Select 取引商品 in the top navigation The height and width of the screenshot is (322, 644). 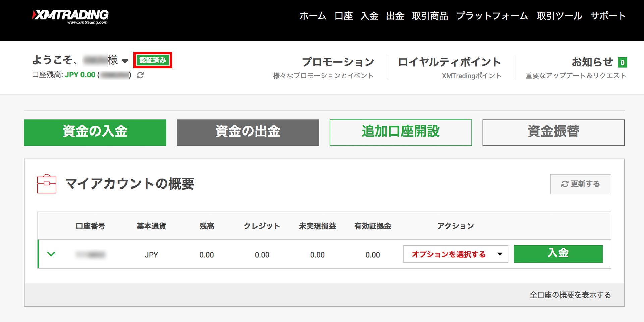[x=430, y=16]
